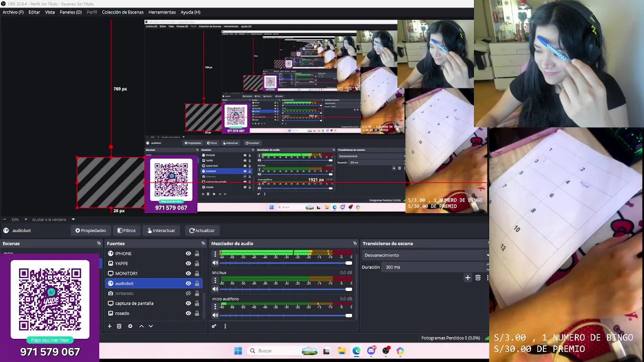Zoom out preview with minus icon
Image resolution: width=644 pixels, height=362 pixels.
tap(5, 219)
